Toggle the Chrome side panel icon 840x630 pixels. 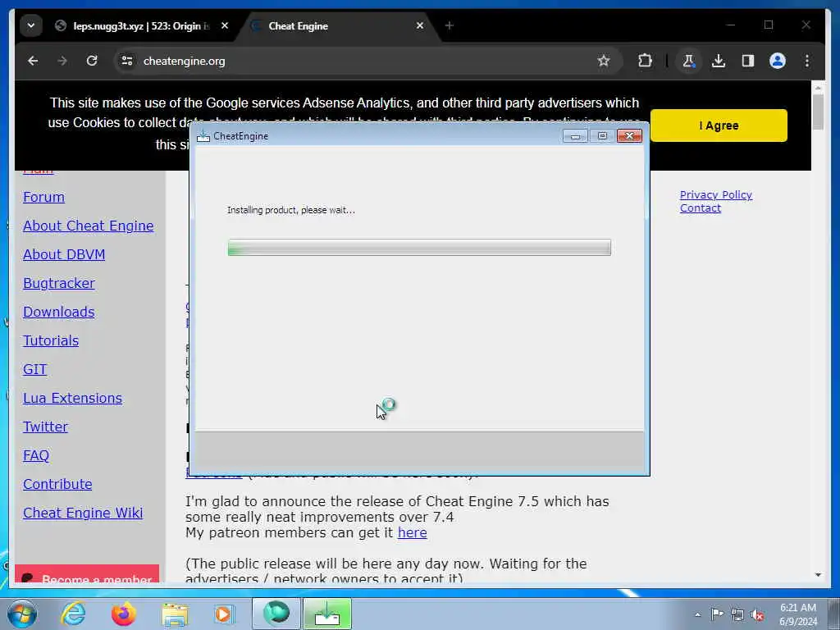748,61
